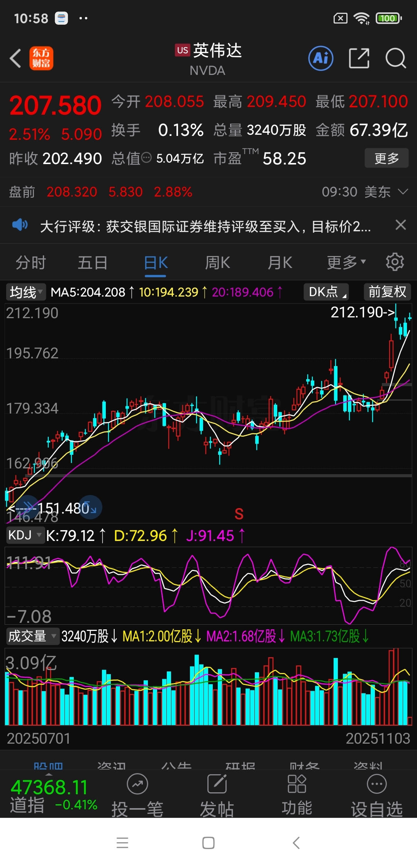The image size is (417, 868).
Task: Switch to 周K chart tab
Action: [217, 263]
